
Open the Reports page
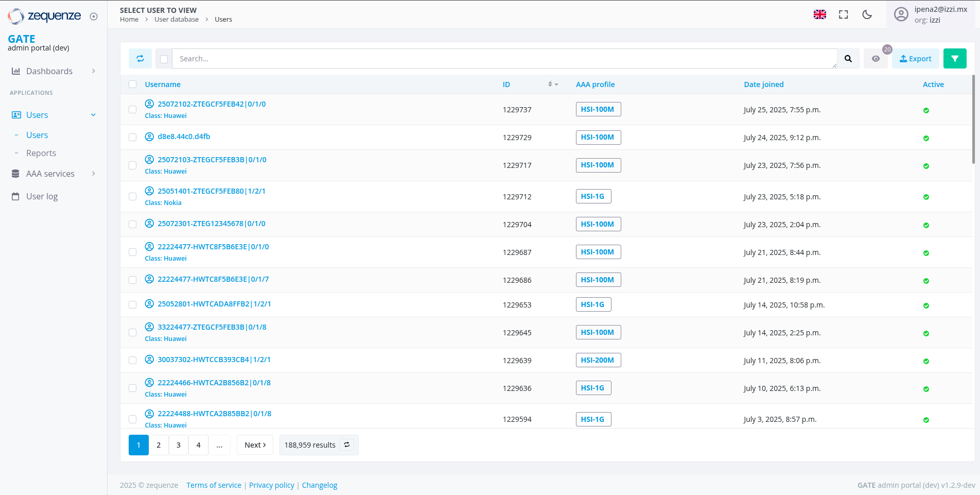(x=41, y=153)
